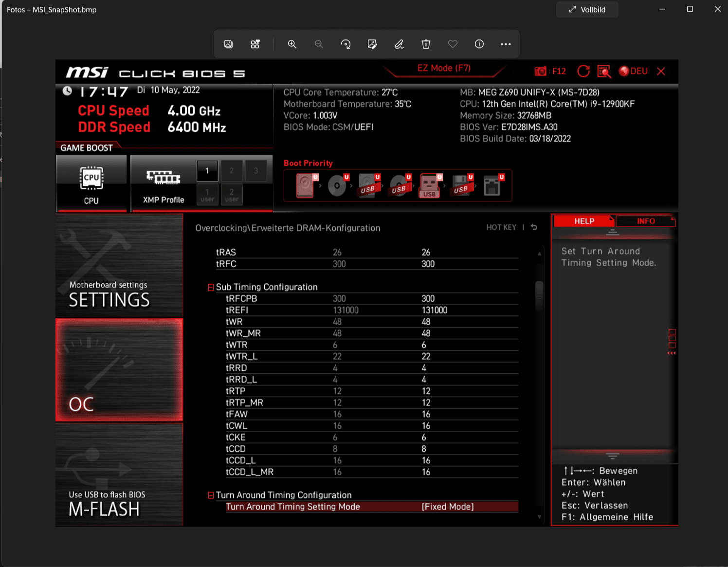Image resolution: width=728 pixels, height=567 pixels.
Task: Add photo to favorites heart
Action: coord(453,44)
